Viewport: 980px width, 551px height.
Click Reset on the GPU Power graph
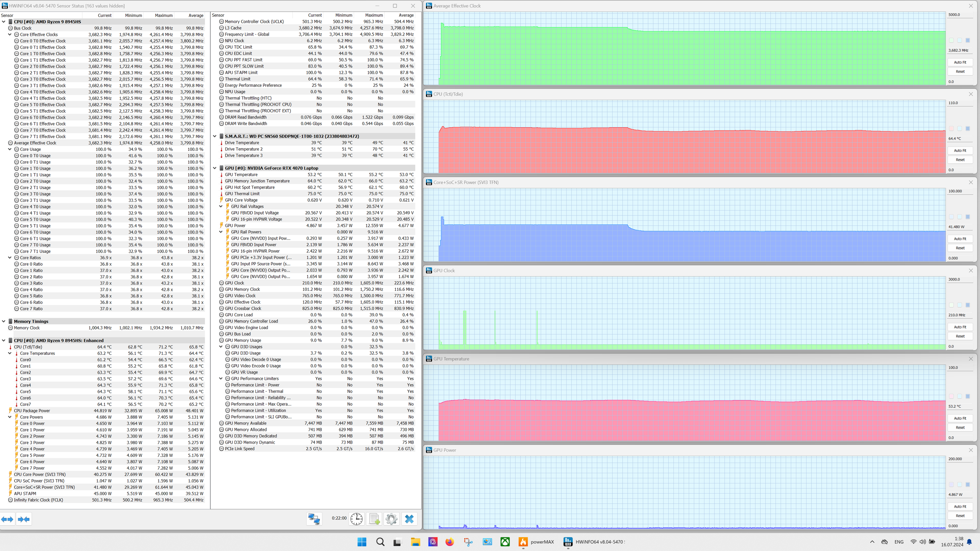coord(960,516)
